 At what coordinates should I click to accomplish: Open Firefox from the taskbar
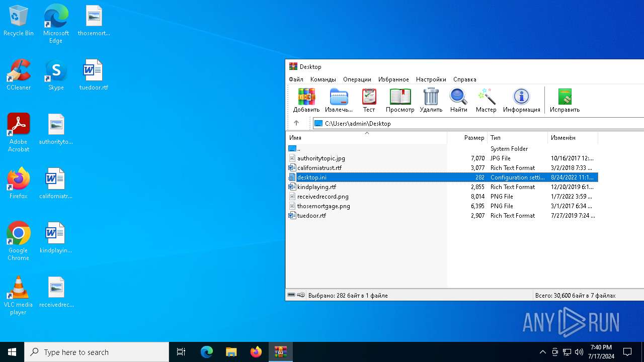[x=256, y=352]
